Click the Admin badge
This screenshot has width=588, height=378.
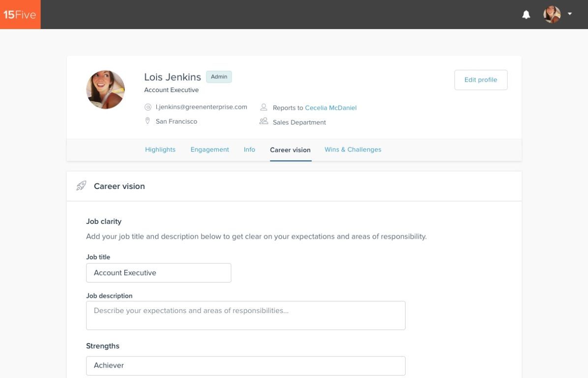tap(219, 77)
